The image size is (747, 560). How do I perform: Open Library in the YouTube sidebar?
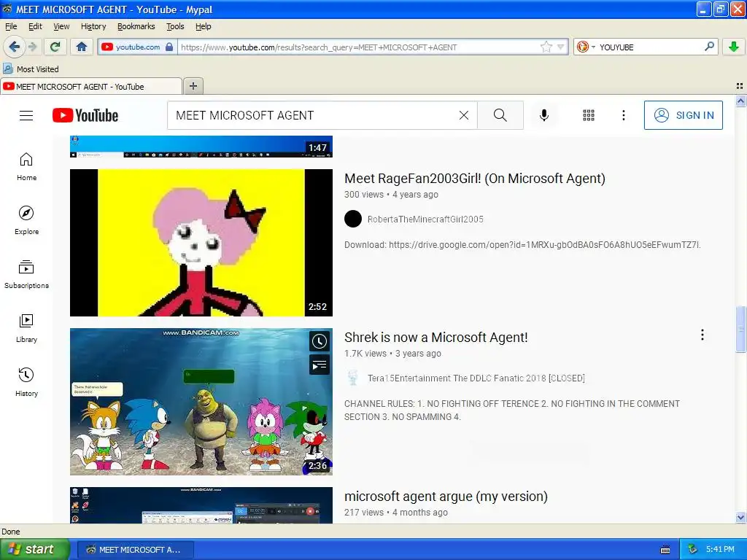pos(27,329)
